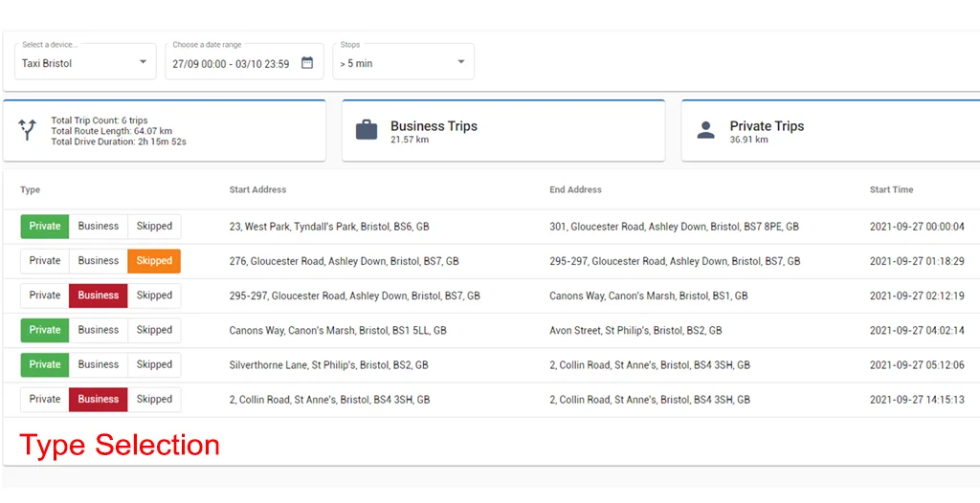Viewport: 980px width, 503px height.
Task: Toggle Business on 295-297 Gloucester Road start trip
Action: 99,295
